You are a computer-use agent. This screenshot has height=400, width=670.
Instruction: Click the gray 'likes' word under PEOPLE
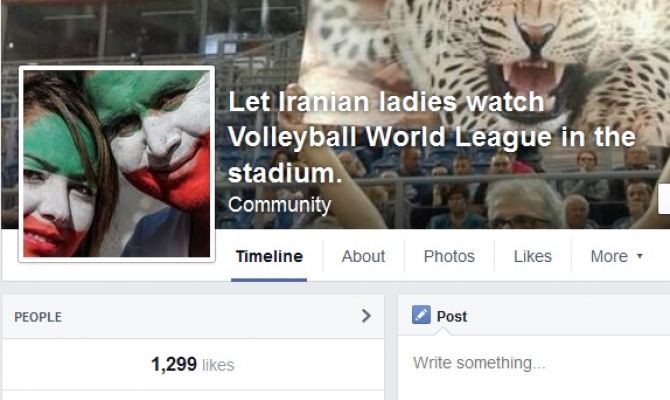(x=218, y=365)
